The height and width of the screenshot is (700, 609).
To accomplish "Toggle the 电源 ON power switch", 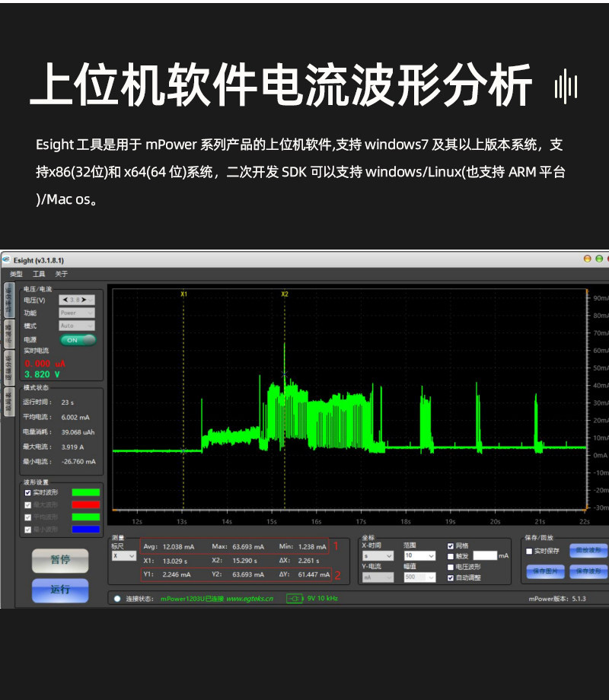I will pos(78,340).
